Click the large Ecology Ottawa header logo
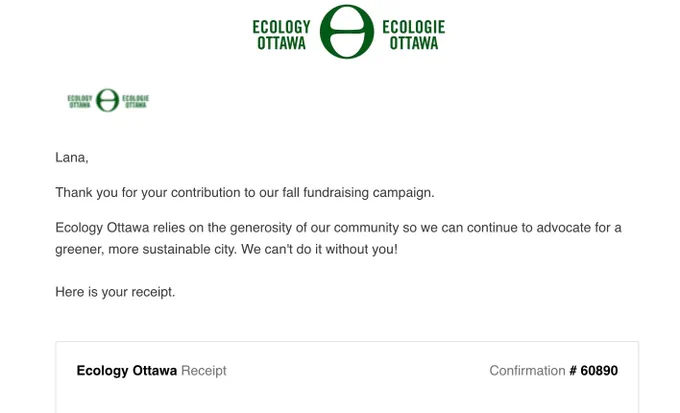 click(x=348, y=32)
